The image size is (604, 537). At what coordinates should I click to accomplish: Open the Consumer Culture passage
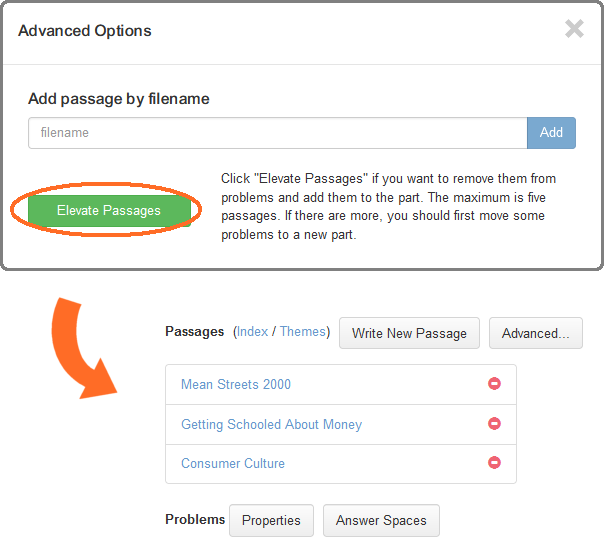233,463
